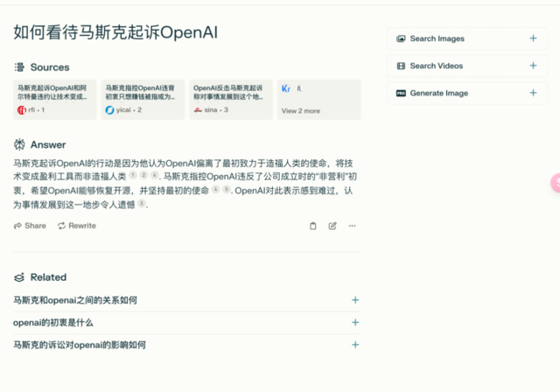Image resolution: width=560 pixels, height=392 pixels.
Task: Open related question openai的初衷是什么
Action: pos(186,323)
